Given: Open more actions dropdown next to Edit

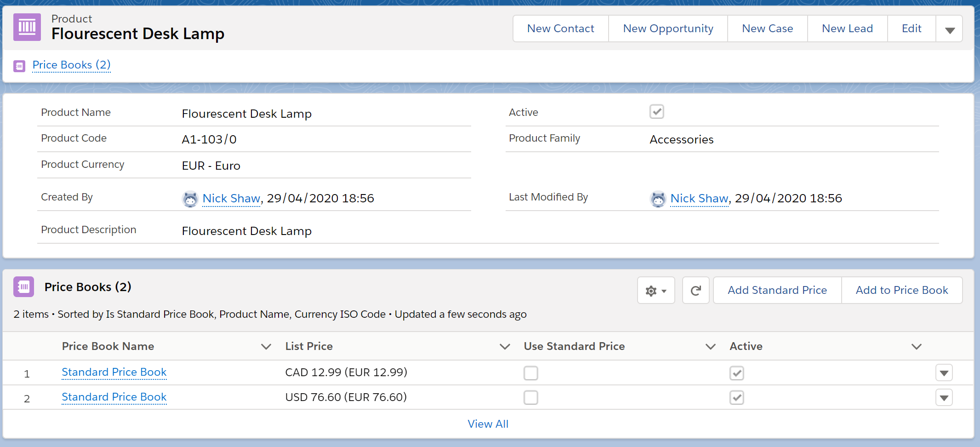Looking at the screenshot, I should [950, 29].
